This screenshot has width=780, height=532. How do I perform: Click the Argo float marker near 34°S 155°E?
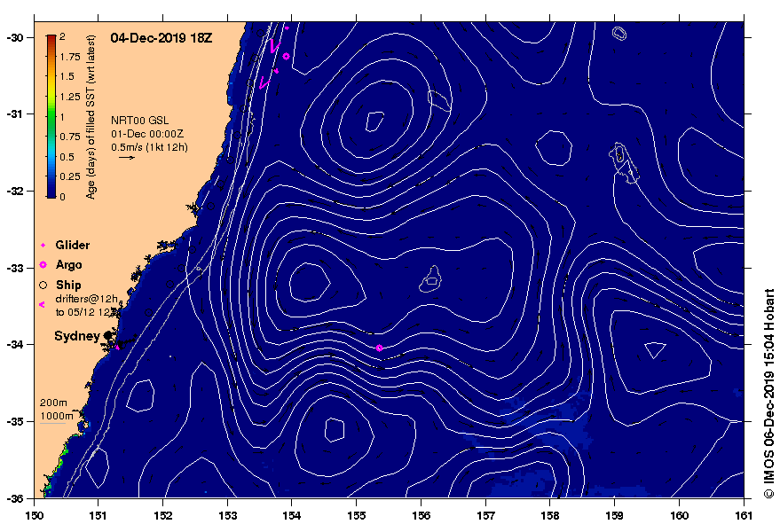(380, 348)
